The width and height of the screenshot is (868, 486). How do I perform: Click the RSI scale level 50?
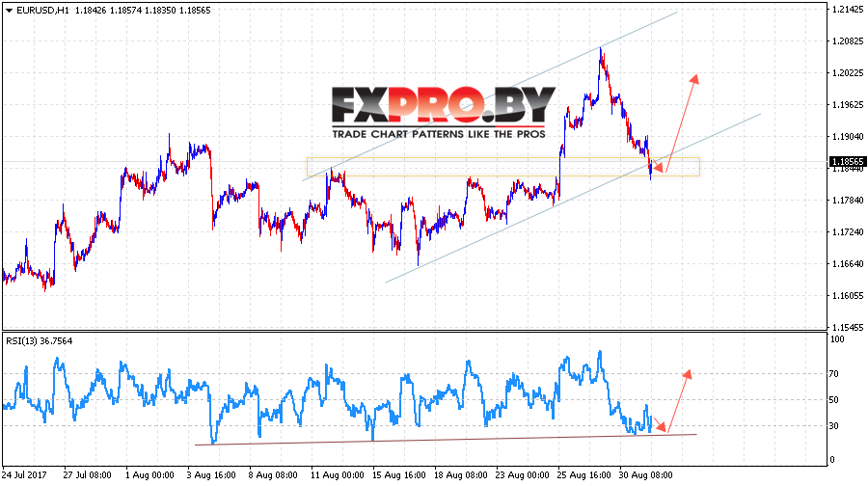point(834,399)
